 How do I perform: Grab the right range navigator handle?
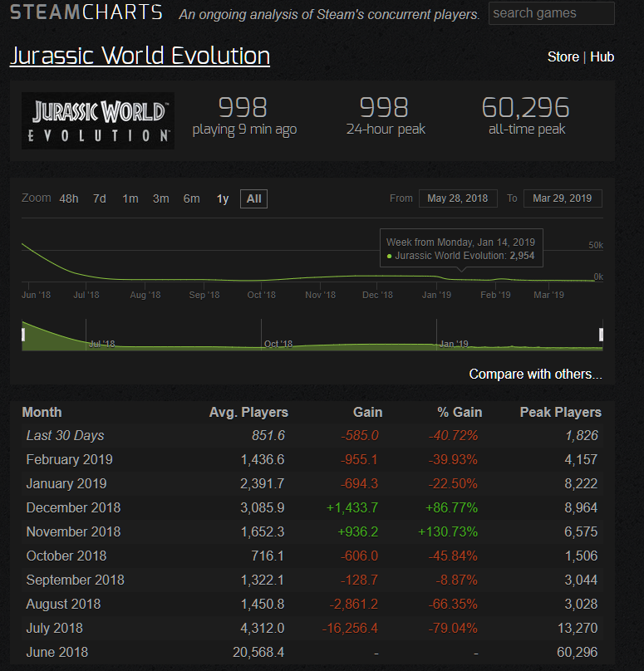(601, 335)
